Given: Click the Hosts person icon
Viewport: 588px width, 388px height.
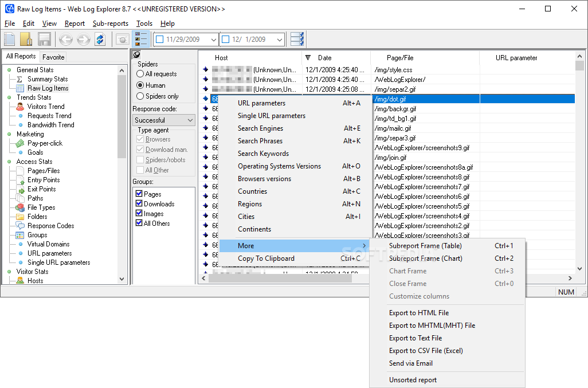Looking at the screenshot, I should [20, 280].
